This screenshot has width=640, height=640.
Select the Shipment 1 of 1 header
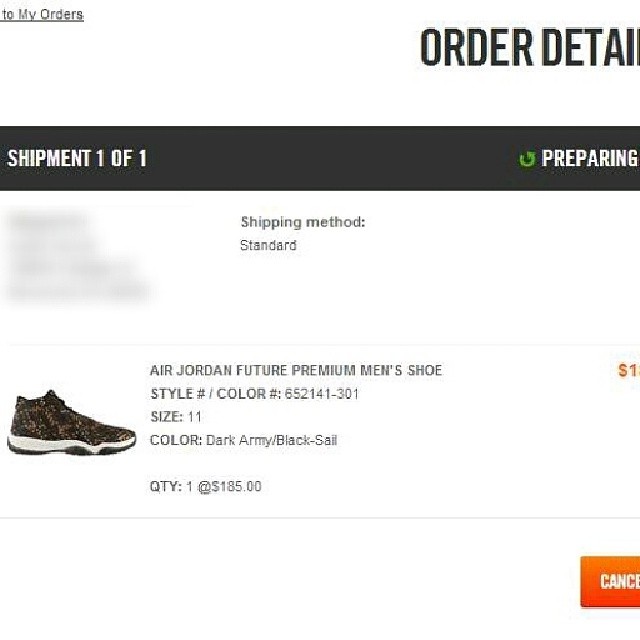(77, 158)
